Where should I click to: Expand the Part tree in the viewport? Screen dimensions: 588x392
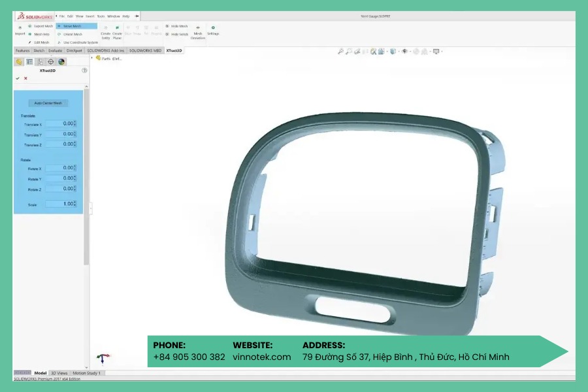pos(92,58)
